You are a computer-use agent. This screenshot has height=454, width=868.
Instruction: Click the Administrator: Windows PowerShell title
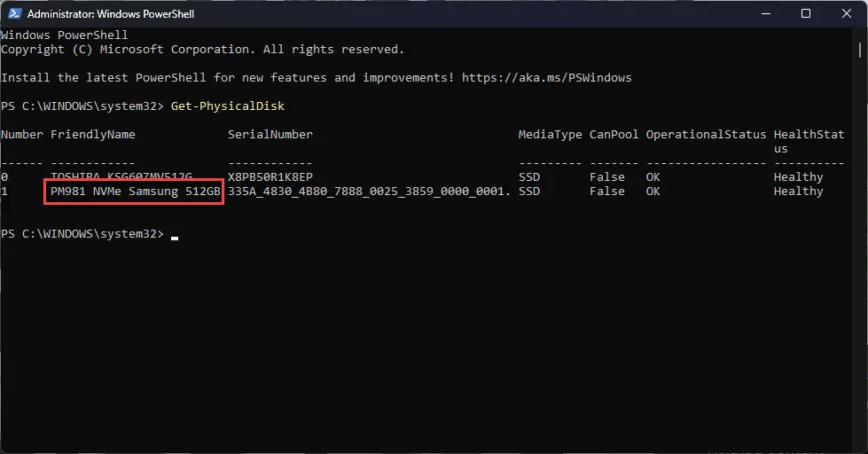pos(111,14)
